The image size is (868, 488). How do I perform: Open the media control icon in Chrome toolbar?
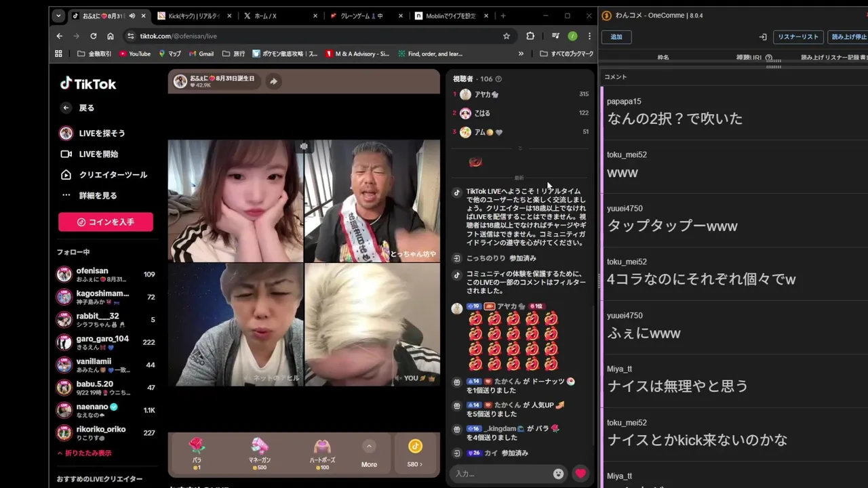point(555,36)
